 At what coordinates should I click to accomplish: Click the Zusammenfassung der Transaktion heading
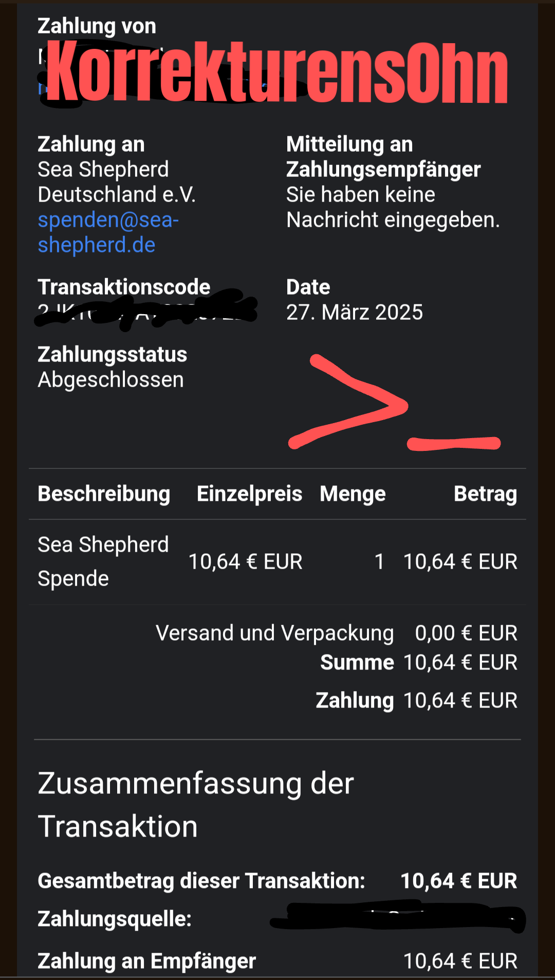coord(196,805)
